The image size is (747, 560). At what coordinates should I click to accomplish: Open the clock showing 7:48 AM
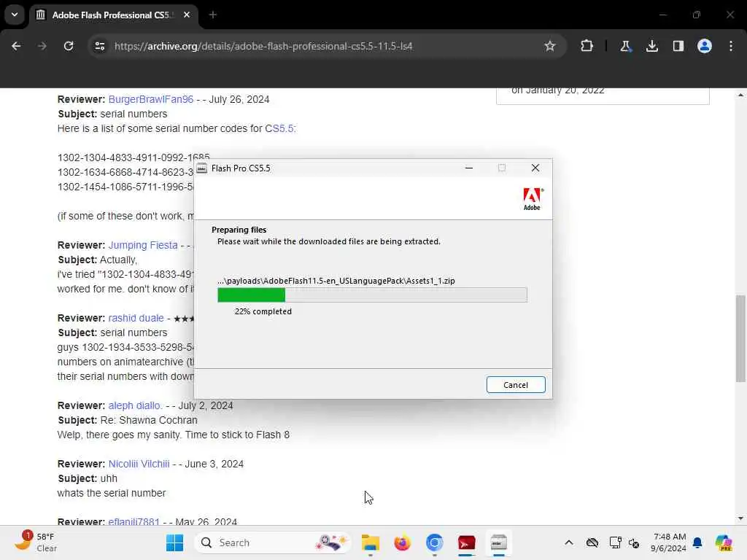coord(670,542)
